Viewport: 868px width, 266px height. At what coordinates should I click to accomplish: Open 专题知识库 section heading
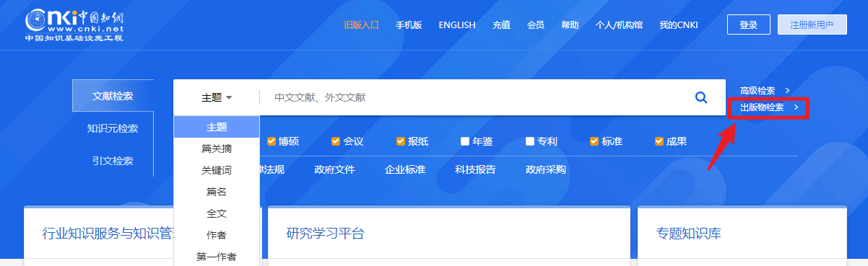click(689, 234)
